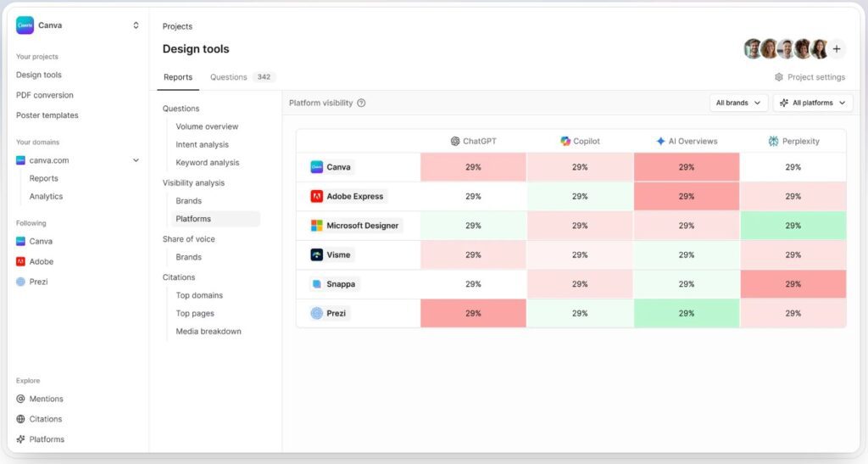Open Brands under Share of voice
The width and height of the screenshot is (868, 464).
coord(189,257)
